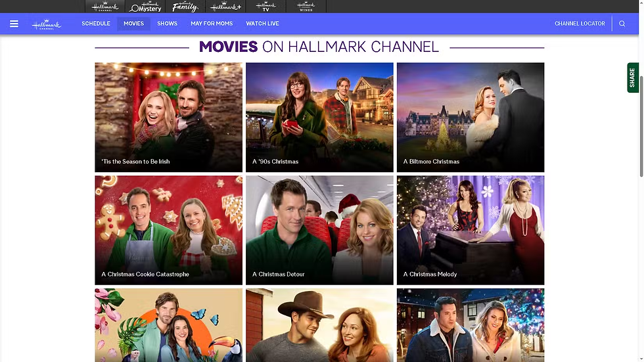644x362 pixels.
Task: Open A '90s Christmas movie poster
Action: click(x=319, y=118)
